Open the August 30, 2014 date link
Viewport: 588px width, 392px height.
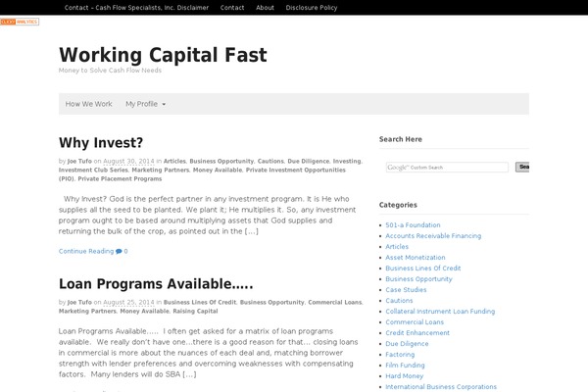(x=128, y=162)
